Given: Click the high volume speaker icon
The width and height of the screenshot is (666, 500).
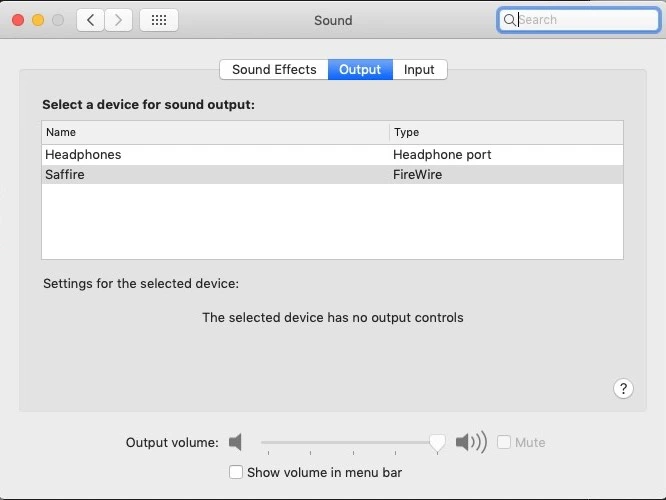Looking at the screenshot, I should (470, 442).
